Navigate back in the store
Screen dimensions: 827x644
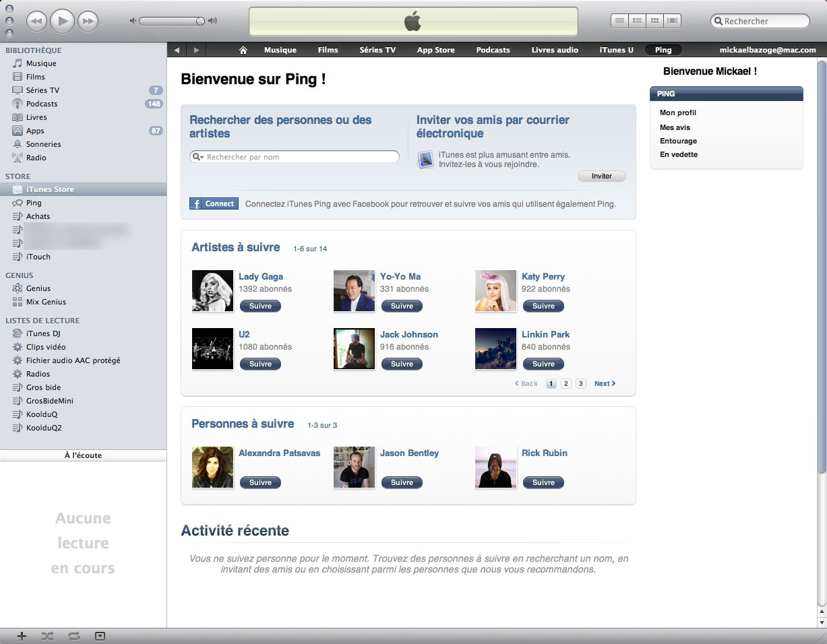pos(177,50)
